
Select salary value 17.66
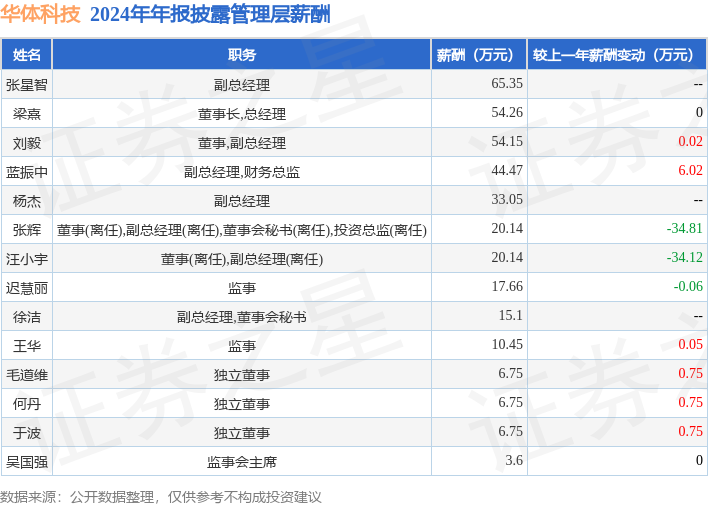click(x=507, y=286)
